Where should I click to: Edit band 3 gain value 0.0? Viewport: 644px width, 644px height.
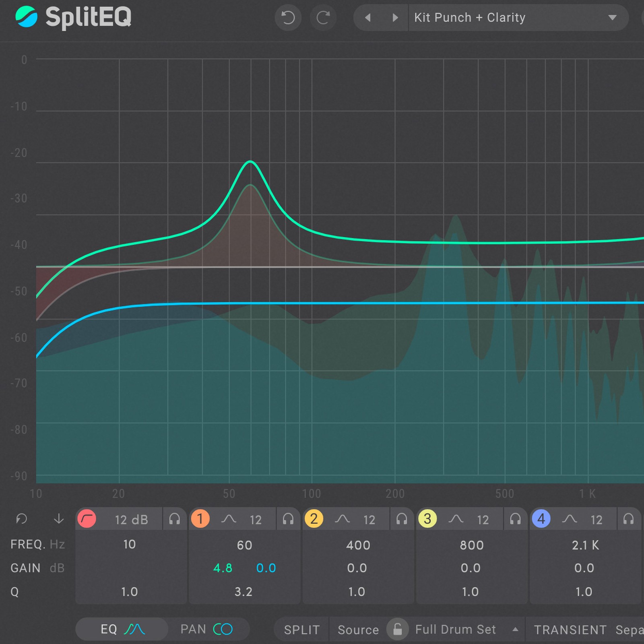[x=471, y=568]
